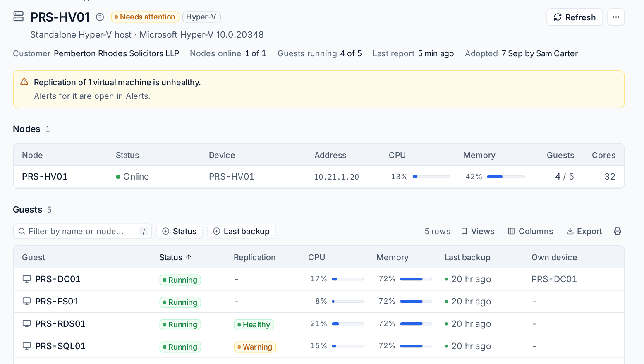Viewport: 644px width, 364px height.
Task: Open the PRS-DC01 guest
Action: point(58,279)
